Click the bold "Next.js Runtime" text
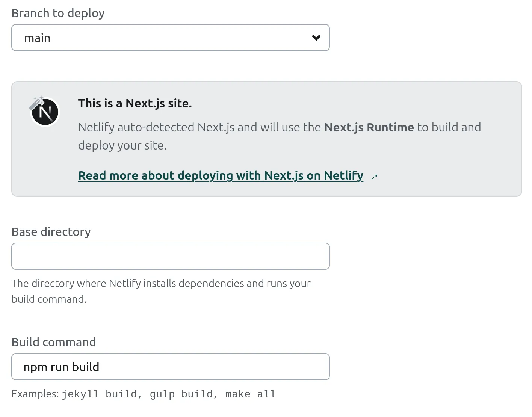 369,127
